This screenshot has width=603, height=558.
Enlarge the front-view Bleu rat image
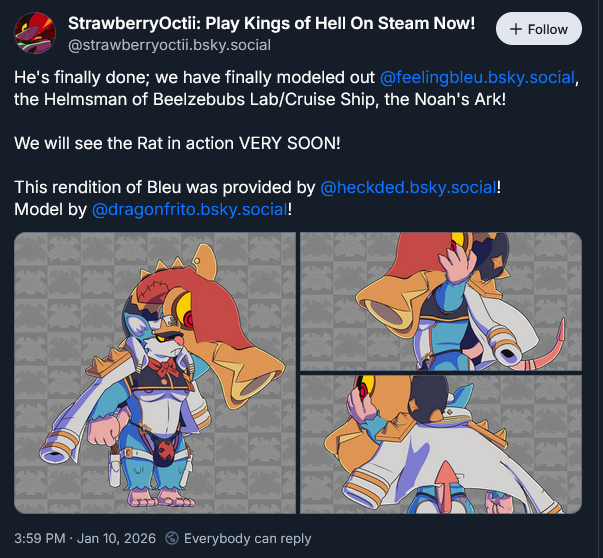[x=155, y=373]
